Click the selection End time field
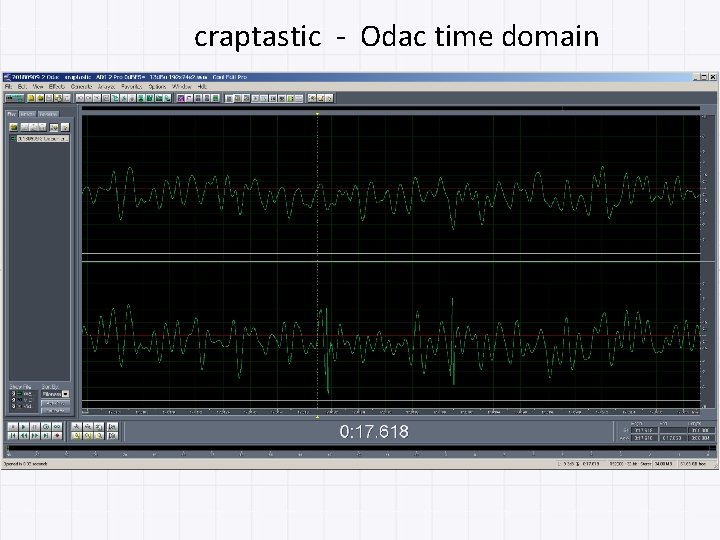The image size is (720, 540). pyautogui.click(x=673, y=430)
